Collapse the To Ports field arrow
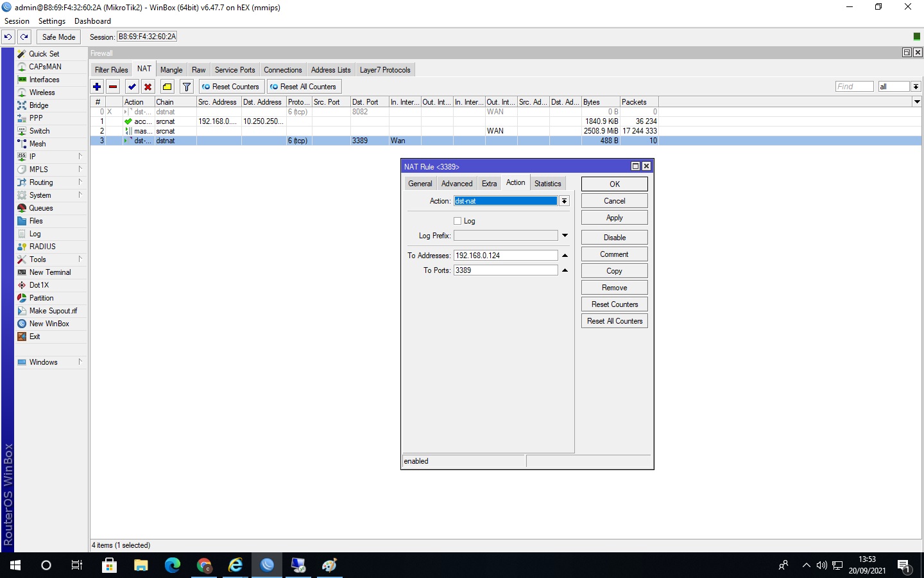924x578 pixels. point(565,270)
